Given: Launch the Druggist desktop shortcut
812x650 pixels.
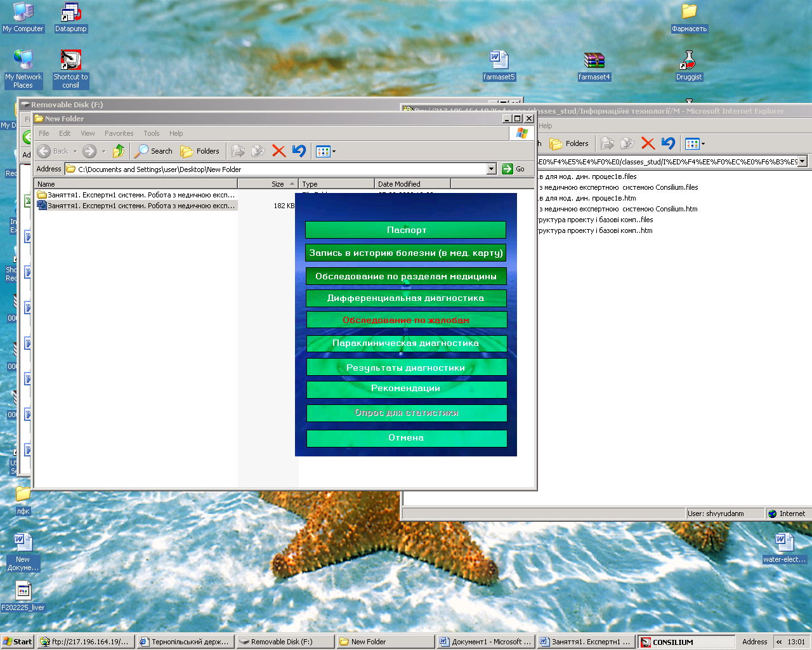Looking at the screenshot, I should pyautogui.click(x=689, y=66).
